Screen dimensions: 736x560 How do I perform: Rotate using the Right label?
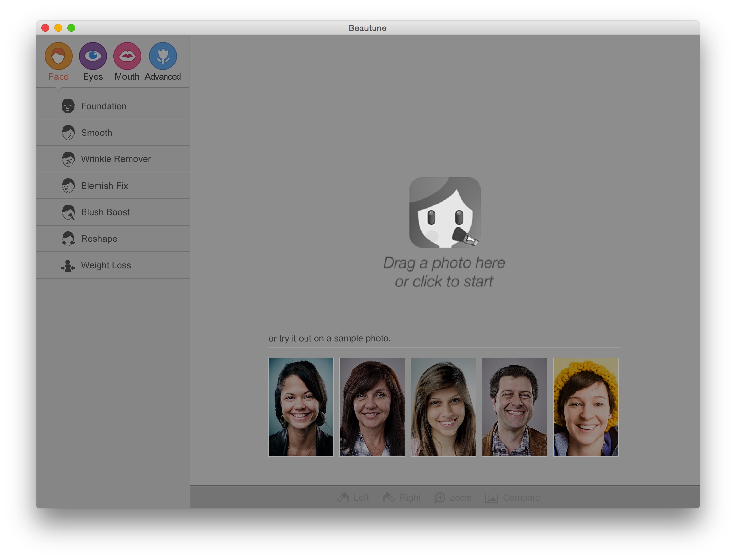pyautogui.click(x=410, y=498)
